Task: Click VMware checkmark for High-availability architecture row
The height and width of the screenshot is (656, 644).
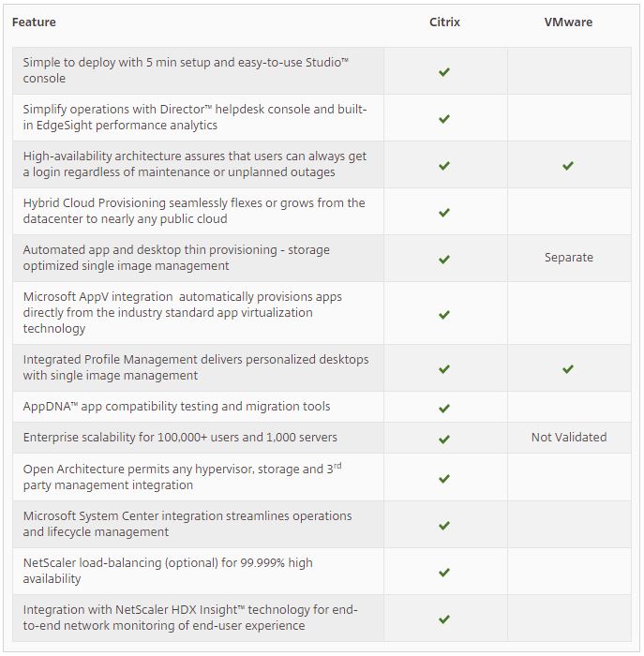Action: (x=568, y=166)
